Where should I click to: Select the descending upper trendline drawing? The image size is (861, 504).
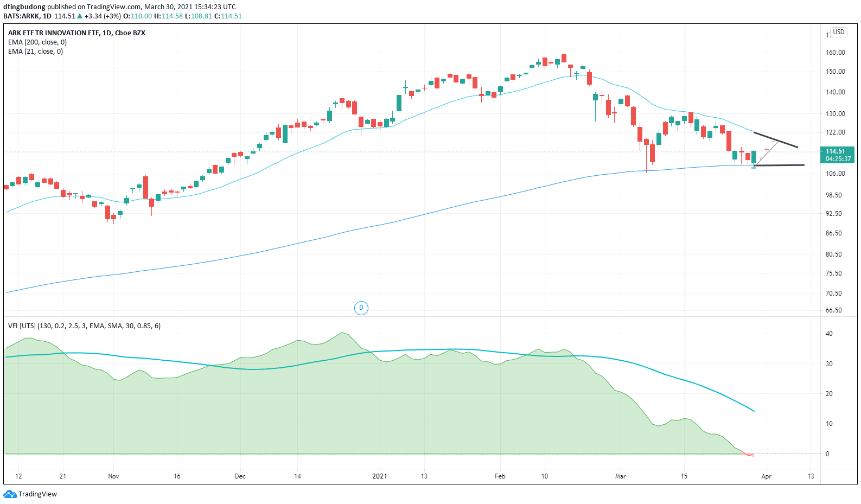pos(776,140)
